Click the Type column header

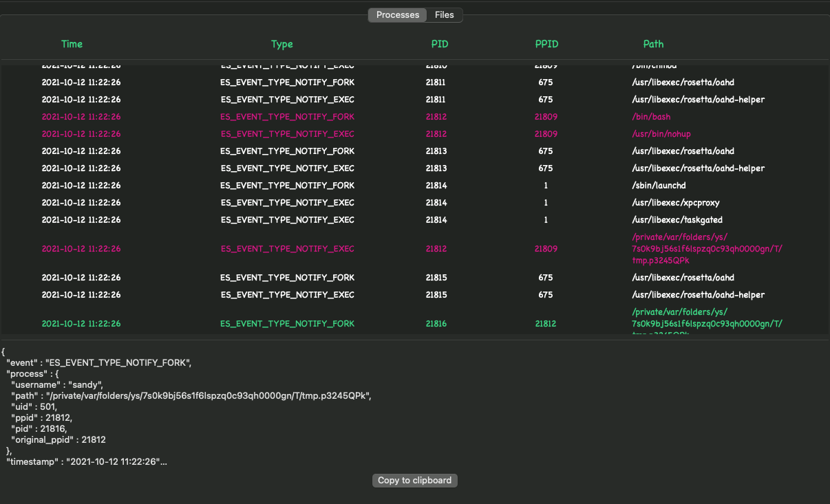[281, 44]
